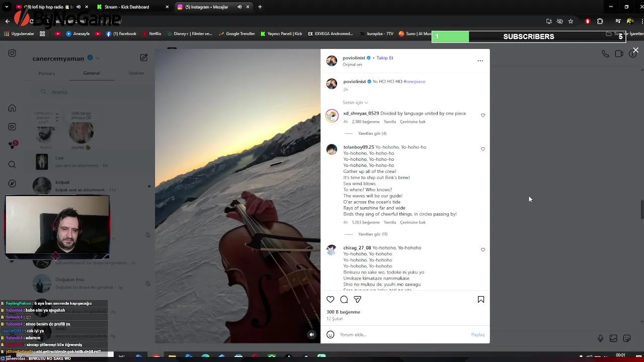The height and width of the screenshot is (362, 644).
Task: Toggle the eye-slash icon in address bar
Action: (559, 21)
